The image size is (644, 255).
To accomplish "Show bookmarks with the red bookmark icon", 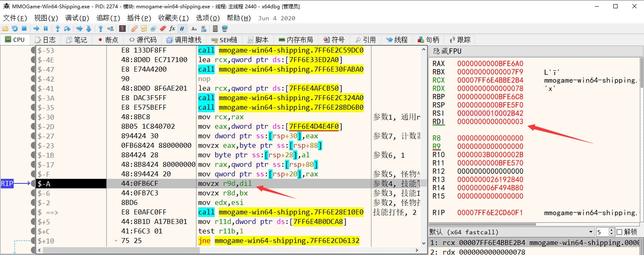I will (163, 29).
